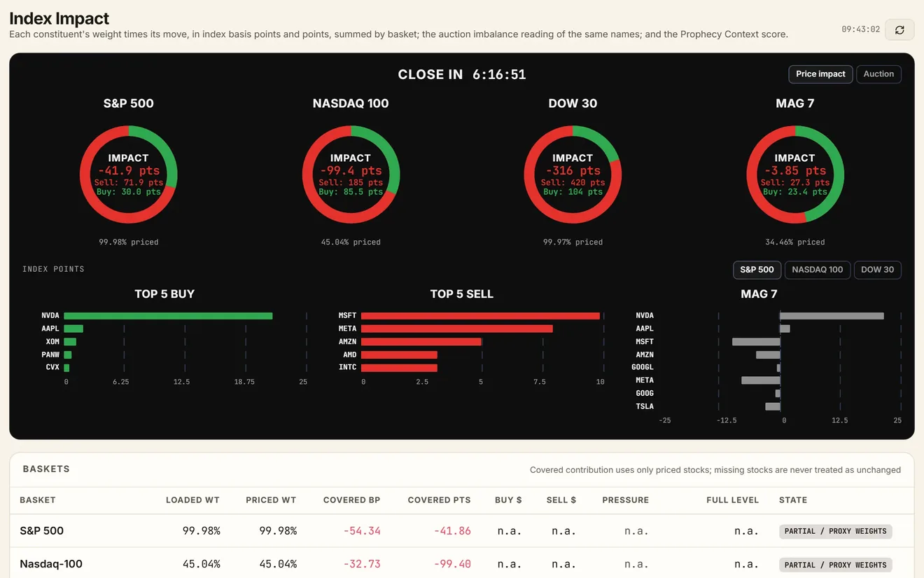Click the LOADED WT column header
924x578 pixels.
192,500
